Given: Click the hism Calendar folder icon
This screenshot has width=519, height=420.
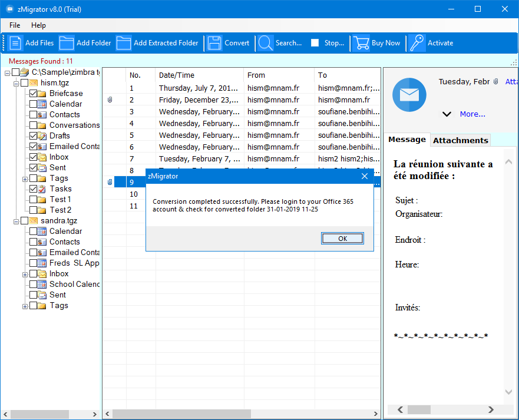Looking at the screenshot, I should 42,104.
